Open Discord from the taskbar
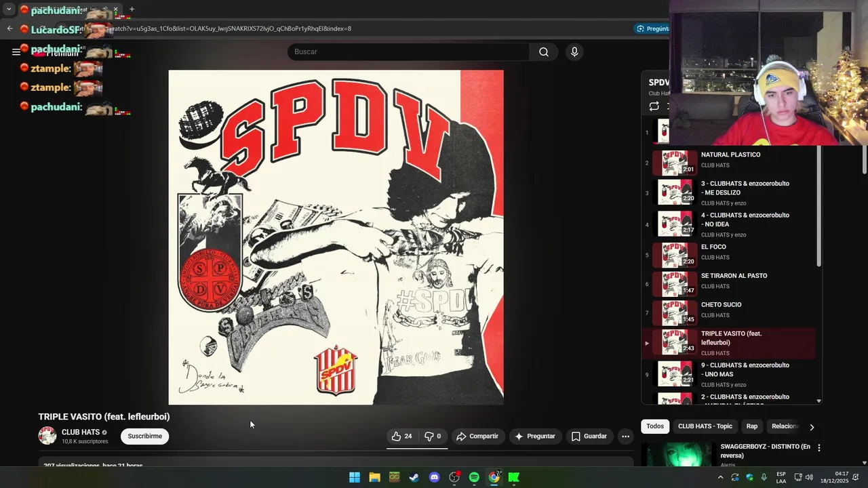 [434, 477]
